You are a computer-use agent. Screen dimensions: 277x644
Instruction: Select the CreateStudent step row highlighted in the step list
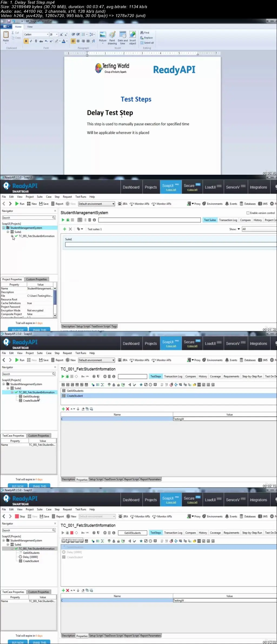click(168, 396)
